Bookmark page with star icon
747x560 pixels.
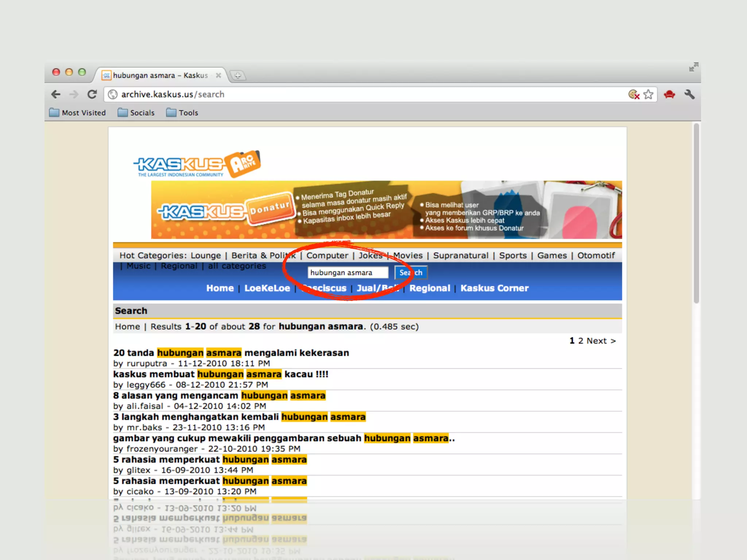[648, 94]
